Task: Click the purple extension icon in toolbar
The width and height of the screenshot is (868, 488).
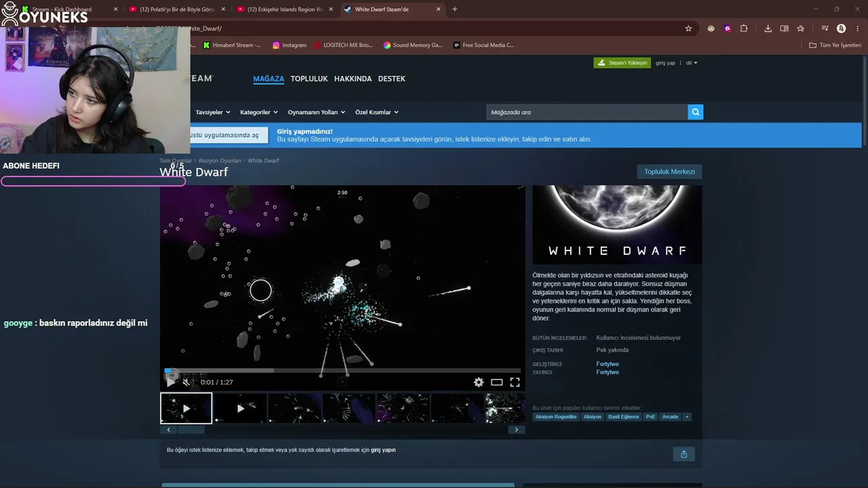Action: tap(728, 28)
